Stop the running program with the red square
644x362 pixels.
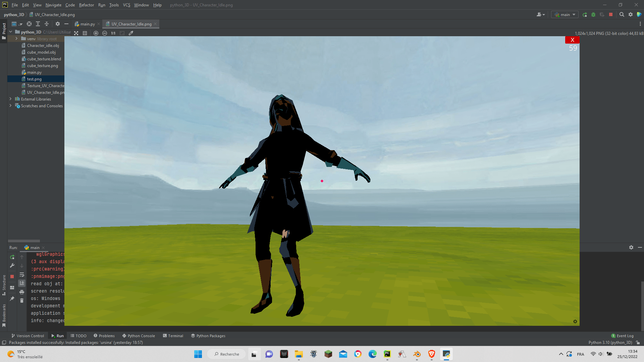12,276
